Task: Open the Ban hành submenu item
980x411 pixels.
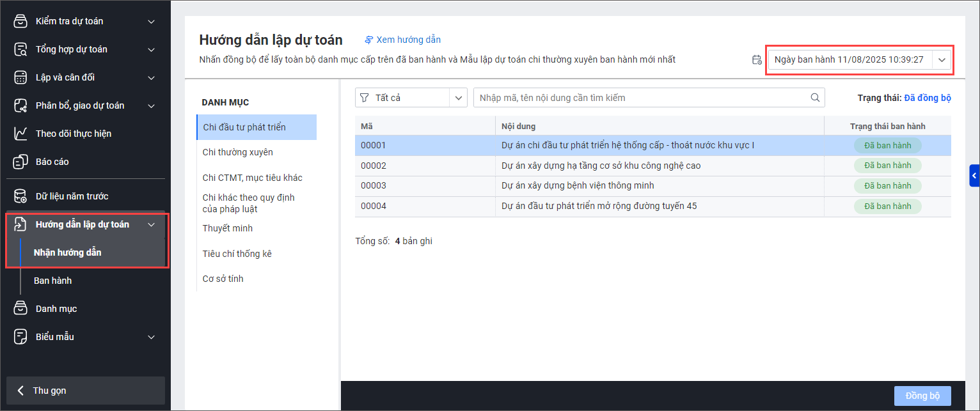Action: click(52, 281)
